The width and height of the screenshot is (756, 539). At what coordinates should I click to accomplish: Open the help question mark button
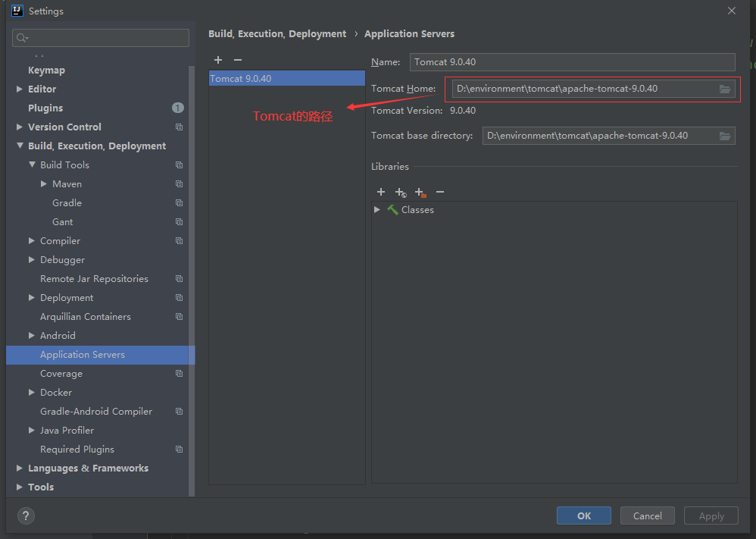26,515
